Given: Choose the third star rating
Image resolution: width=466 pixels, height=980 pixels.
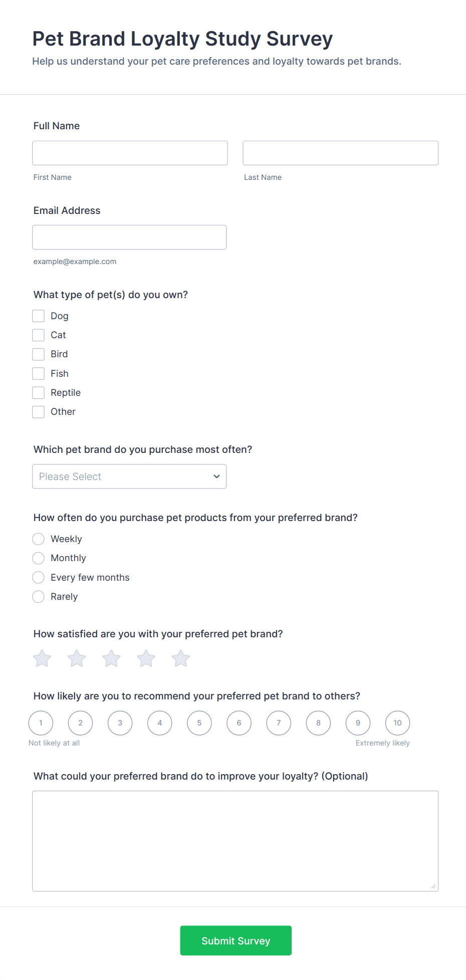Looking at the screenshot, I should tap(111, 658).
